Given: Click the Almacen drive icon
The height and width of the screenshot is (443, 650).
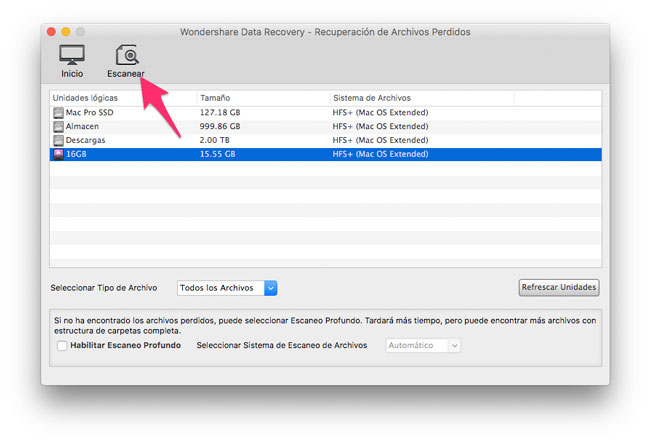Looking at the screenshot, I should (x=58, y=127).
